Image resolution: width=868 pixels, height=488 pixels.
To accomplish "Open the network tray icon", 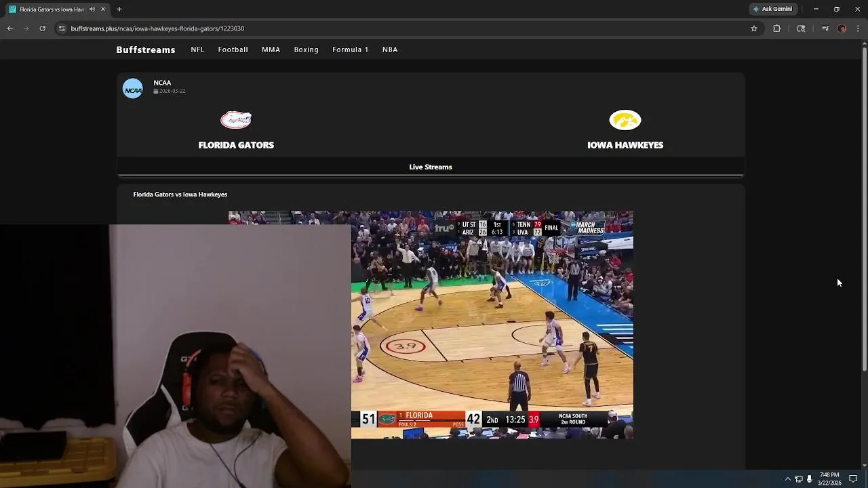I will click(x=799, y=479).
